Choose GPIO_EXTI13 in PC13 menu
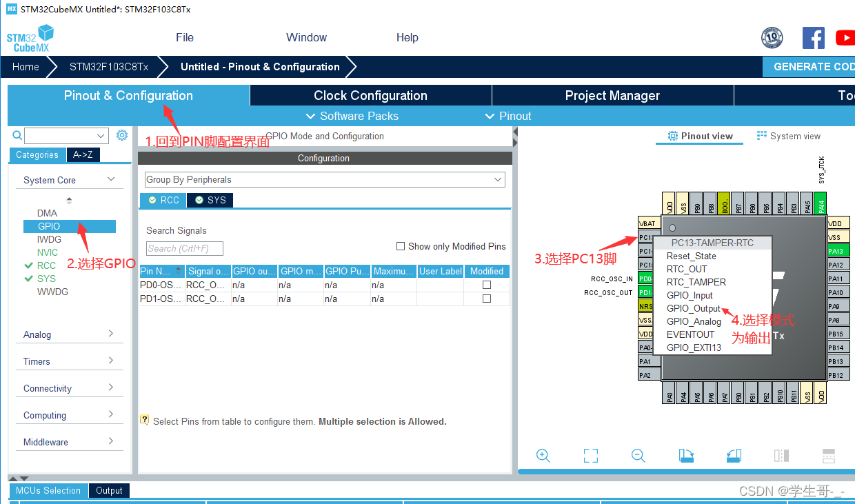The image size is (855, 504). click(x=694, y=347)
